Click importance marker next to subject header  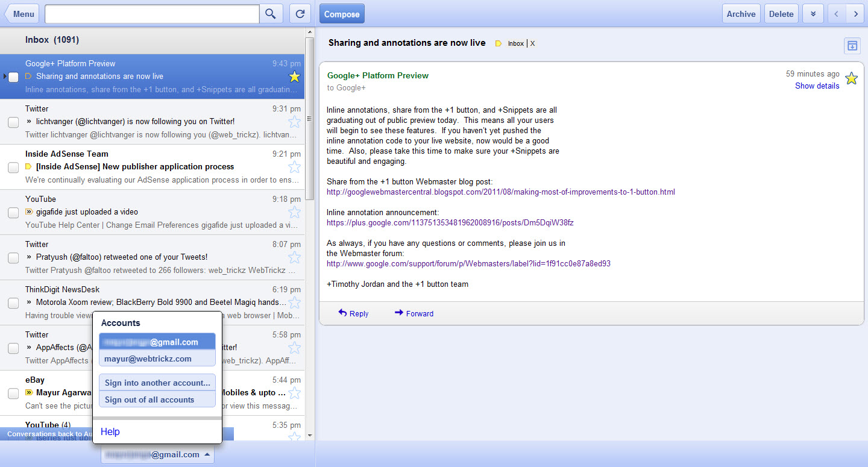(498, 43)
